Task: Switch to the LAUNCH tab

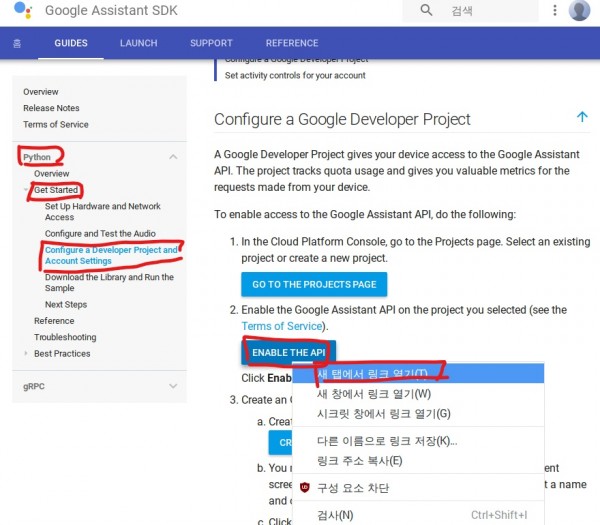Action: tap(139, 43)
